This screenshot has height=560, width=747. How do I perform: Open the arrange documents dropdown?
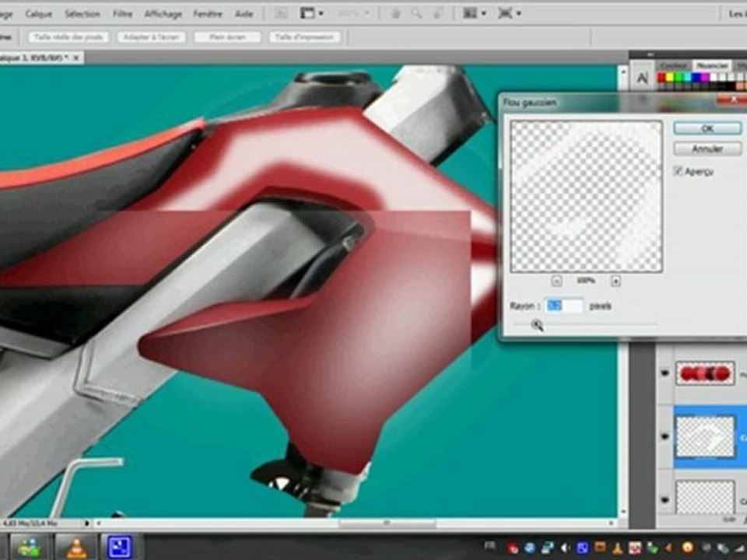tap(475, 13)
